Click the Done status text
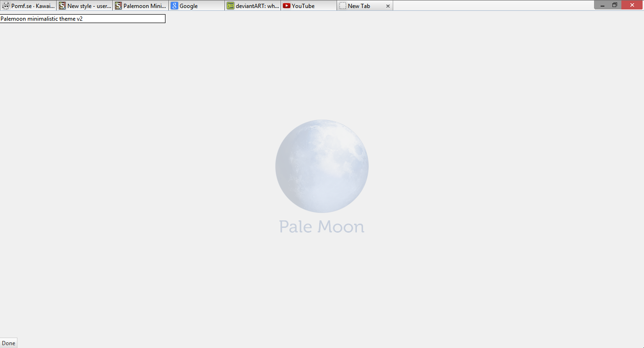This screenshot has height=348, width=644. [x=8, y=343]
